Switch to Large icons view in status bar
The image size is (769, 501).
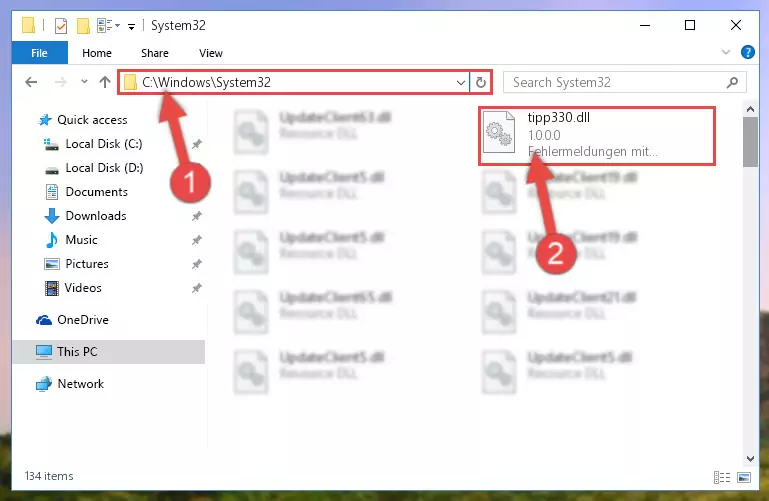pyautogui.click(x=744, y=477)
